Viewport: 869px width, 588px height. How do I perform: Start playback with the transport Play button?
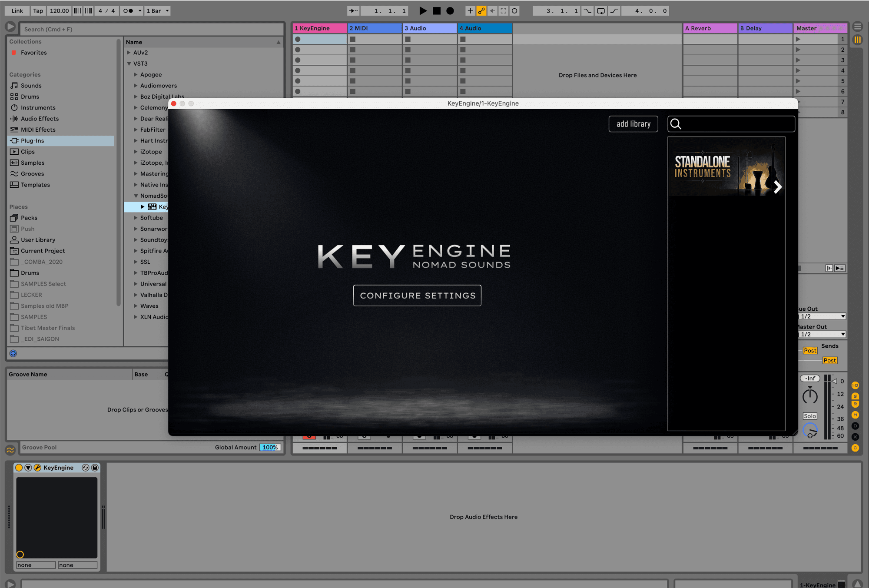[x=423, y=11]
